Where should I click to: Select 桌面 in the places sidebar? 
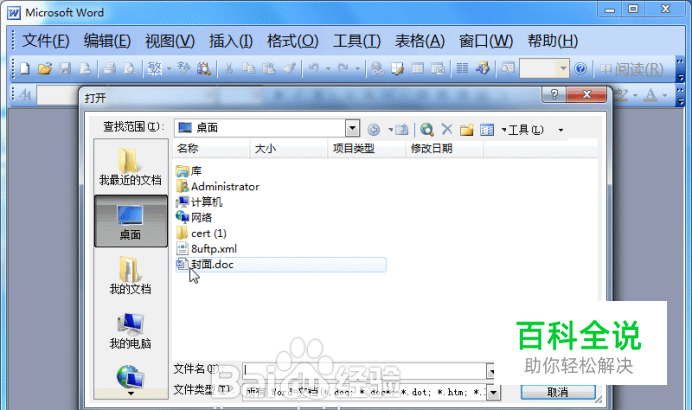tap(131, 222)
